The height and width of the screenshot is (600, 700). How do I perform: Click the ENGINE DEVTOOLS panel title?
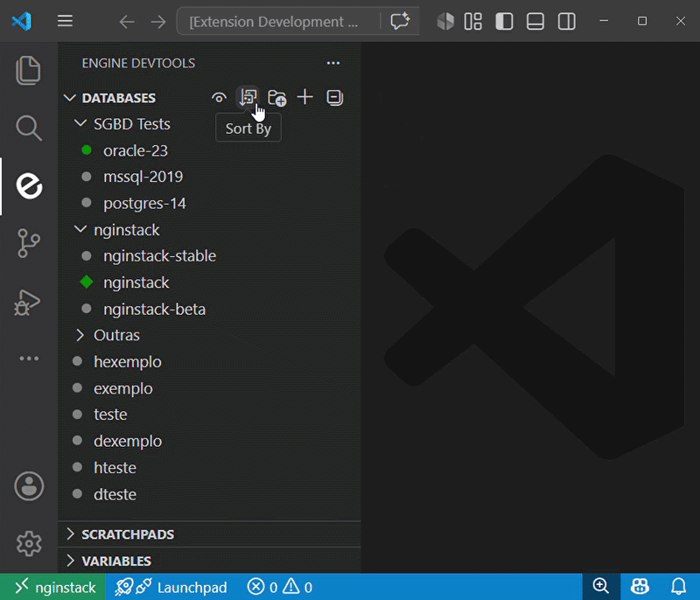tap(138, 63)
